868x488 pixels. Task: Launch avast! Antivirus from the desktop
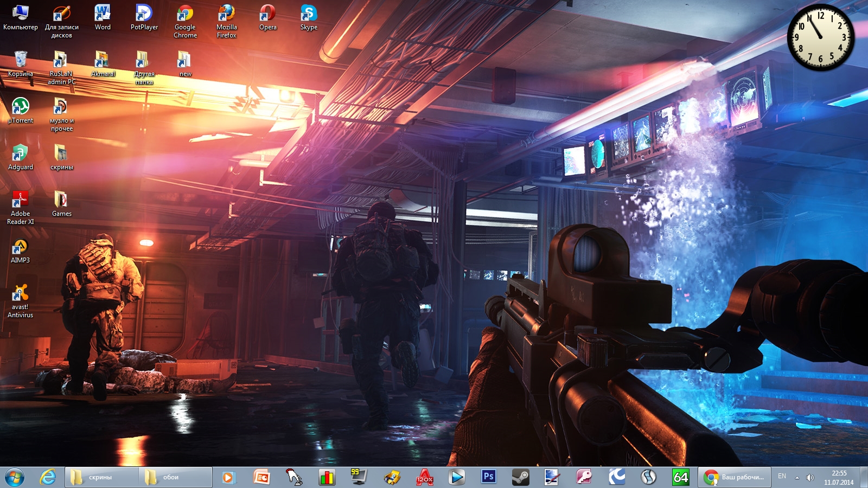coord(21,301)
